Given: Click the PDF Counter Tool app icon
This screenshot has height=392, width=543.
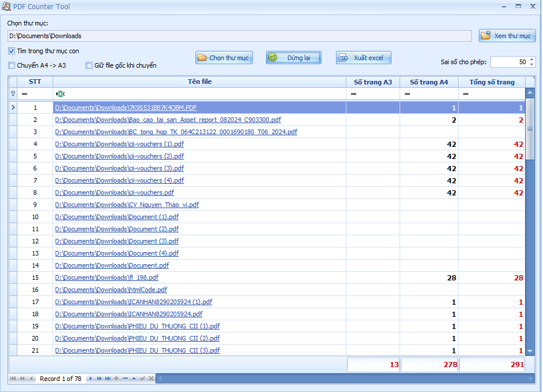Looking at the screenshot, I should coord(6,6).
